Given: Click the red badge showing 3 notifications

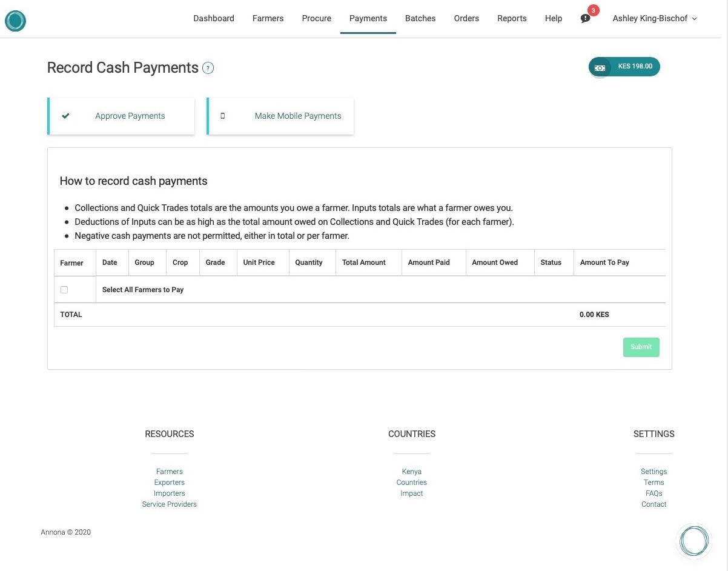Looking at the screenshot, I should [x=593, y=10].
